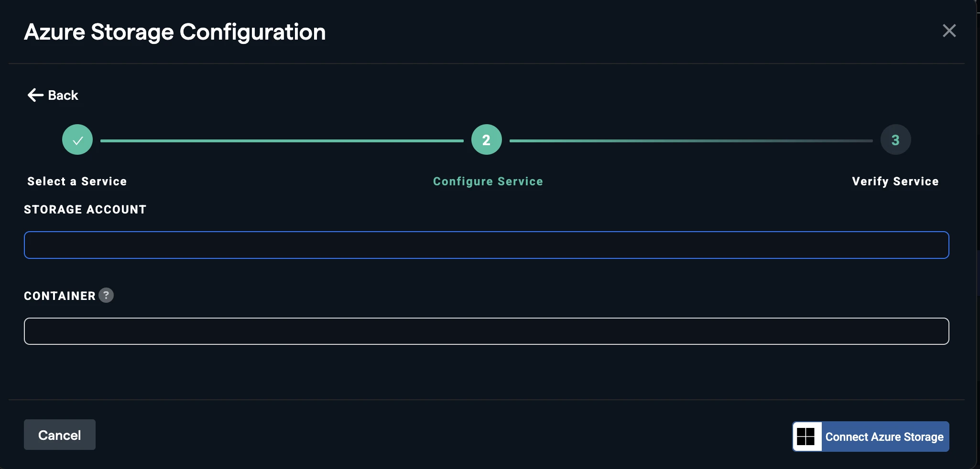Show help for the Container question mark
The image size is (980, 469).
point(106,295)
